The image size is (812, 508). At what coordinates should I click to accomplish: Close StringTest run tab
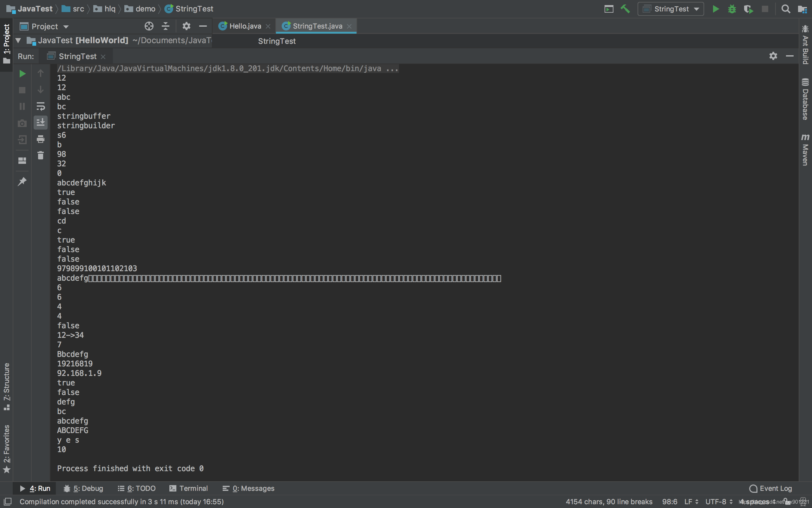pos(103,57)
